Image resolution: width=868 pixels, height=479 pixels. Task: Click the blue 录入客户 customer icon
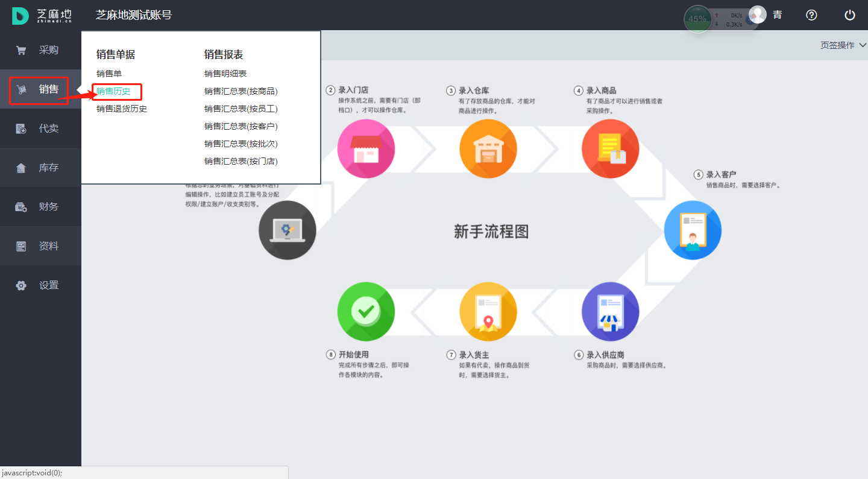693,230
